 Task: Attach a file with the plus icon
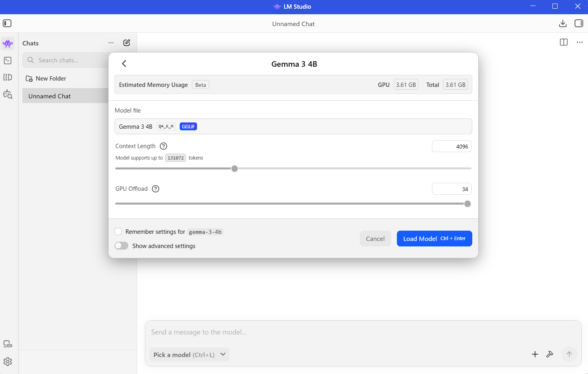click(x=535, y=354)
